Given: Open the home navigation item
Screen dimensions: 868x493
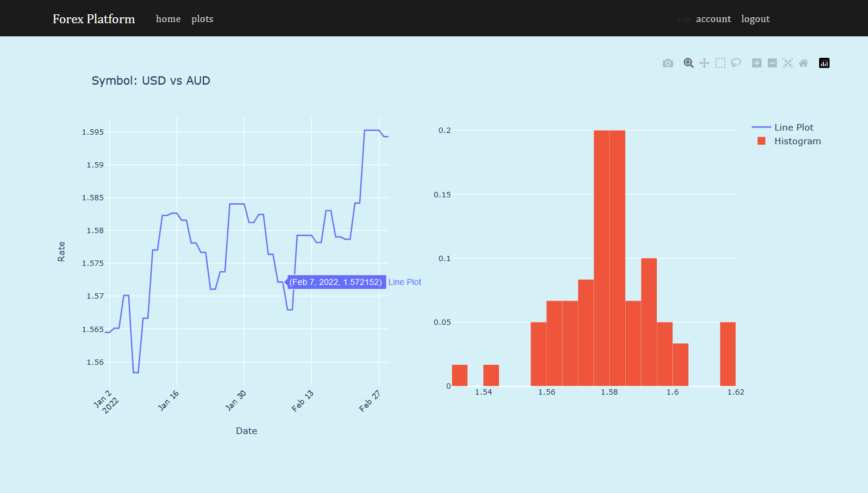Looking at the screenshot, I should pyautogui.click(x=168, y=18).
